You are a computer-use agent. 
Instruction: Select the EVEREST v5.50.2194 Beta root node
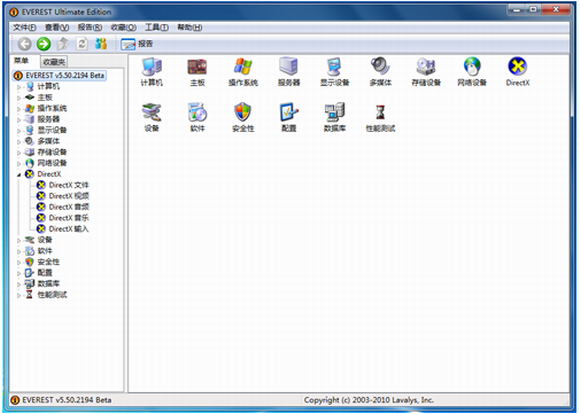[60, 75]
